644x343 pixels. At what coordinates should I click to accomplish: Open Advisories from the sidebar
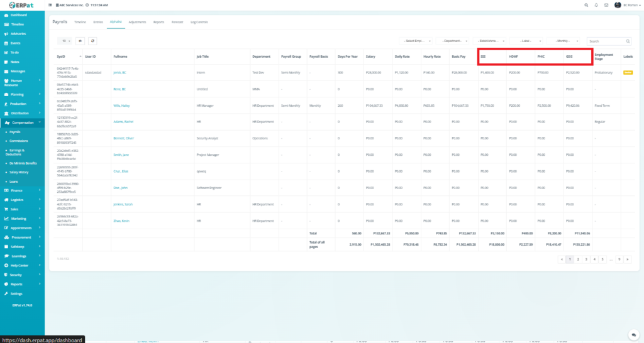[19, 33]
